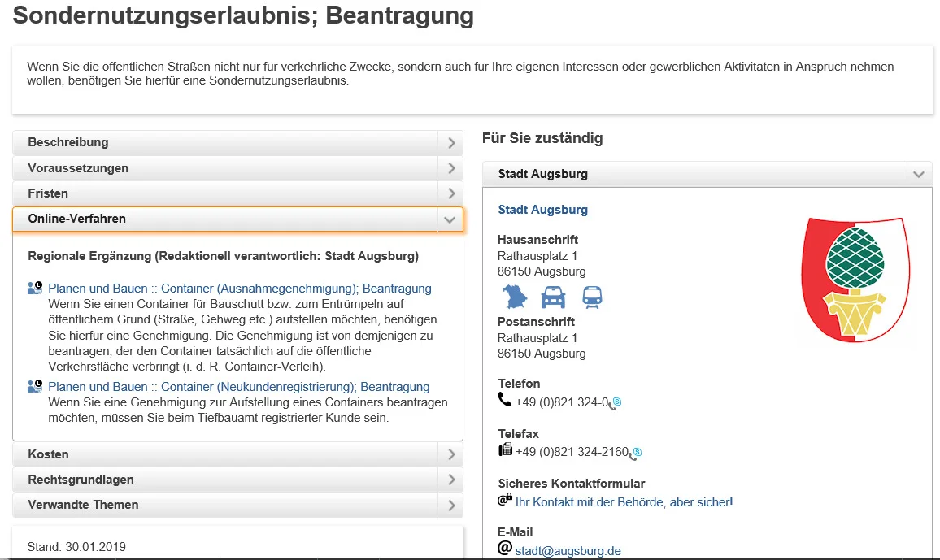
Task: Expand the Fristen section
Action: click(237, 193)
